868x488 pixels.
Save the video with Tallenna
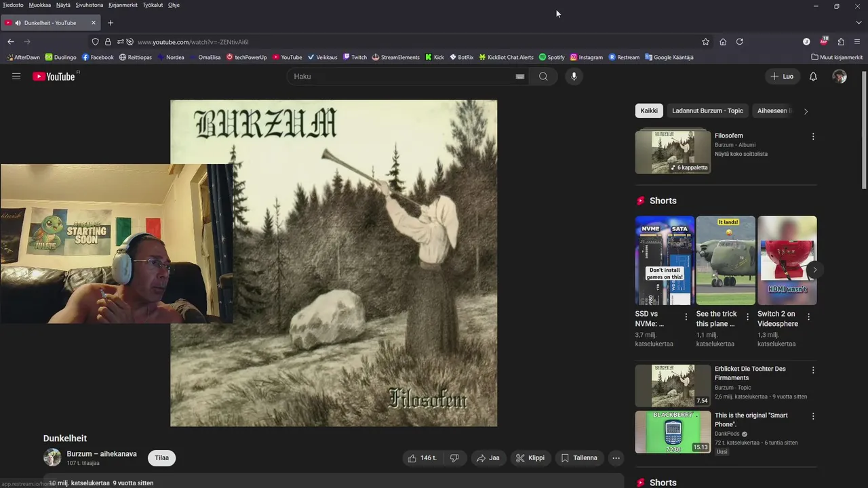click(x=579, y=458)
